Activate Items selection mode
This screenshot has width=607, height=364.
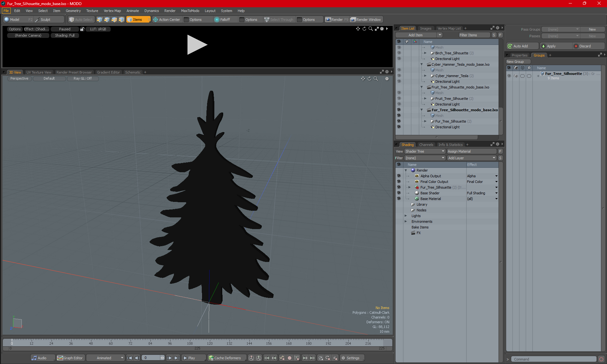(x=138, y=20)
